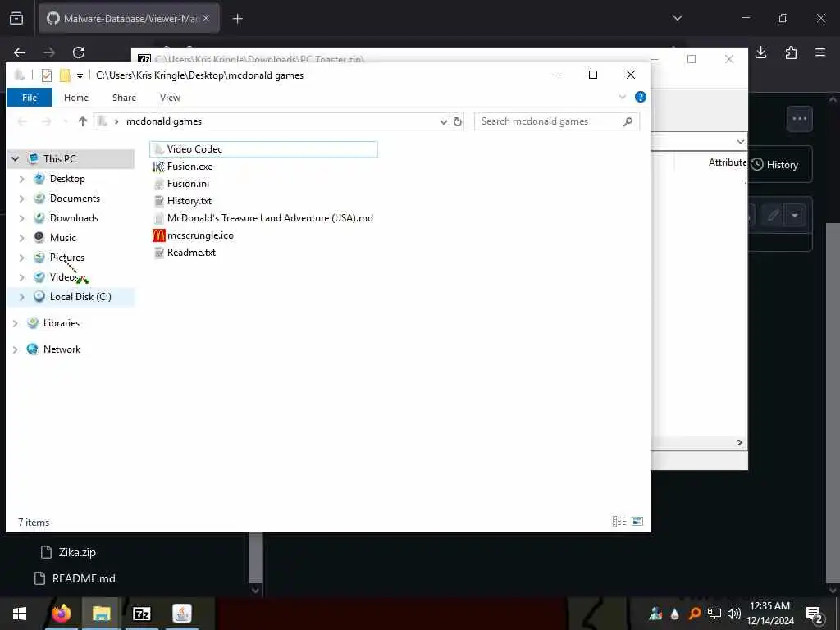
Task: Open the quick access toolbar customize dropdown
Action: (x=80, y=76)
